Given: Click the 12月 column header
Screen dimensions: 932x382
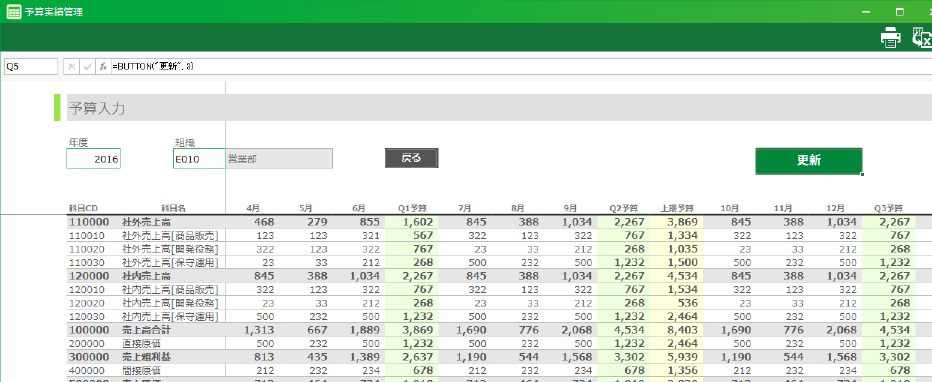Looking at the screenshot, I should 836,209.
